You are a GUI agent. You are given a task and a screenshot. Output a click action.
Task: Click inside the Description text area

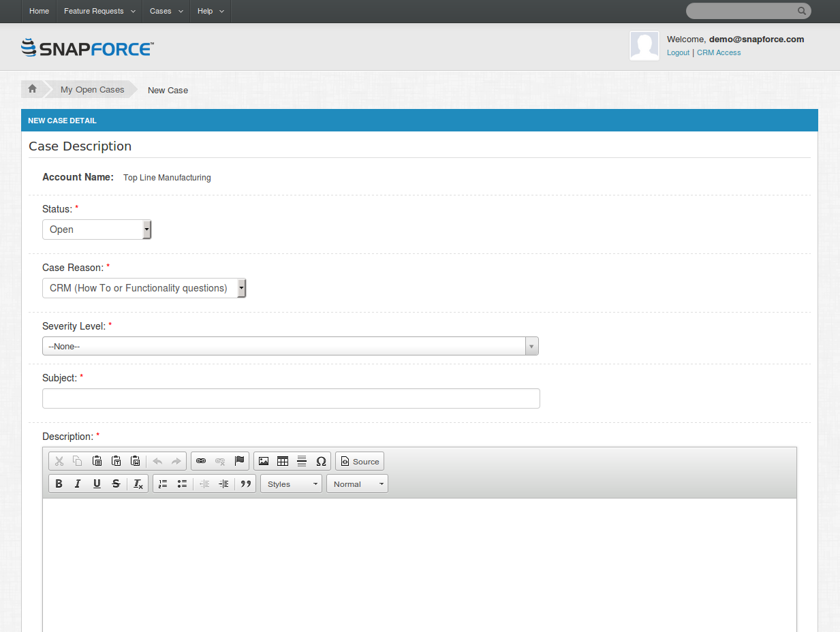419,565
